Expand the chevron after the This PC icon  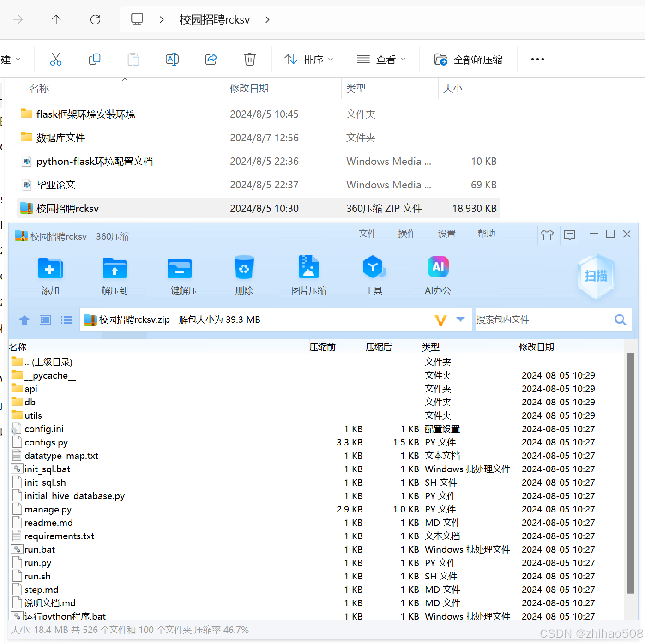(x=161, y=19)
